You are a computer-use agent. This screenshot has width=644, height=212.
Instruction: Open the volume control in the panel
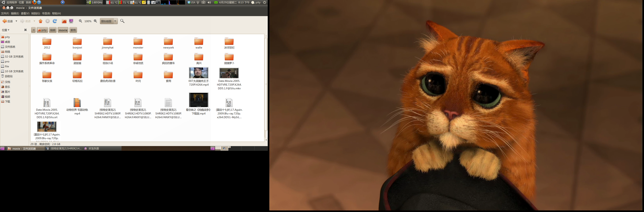point(209,3)
